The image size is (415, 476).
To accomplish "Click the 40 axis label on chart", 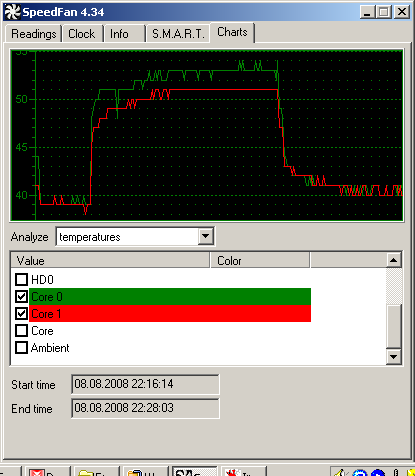I will pyautogui.click(x=22, y=195).
